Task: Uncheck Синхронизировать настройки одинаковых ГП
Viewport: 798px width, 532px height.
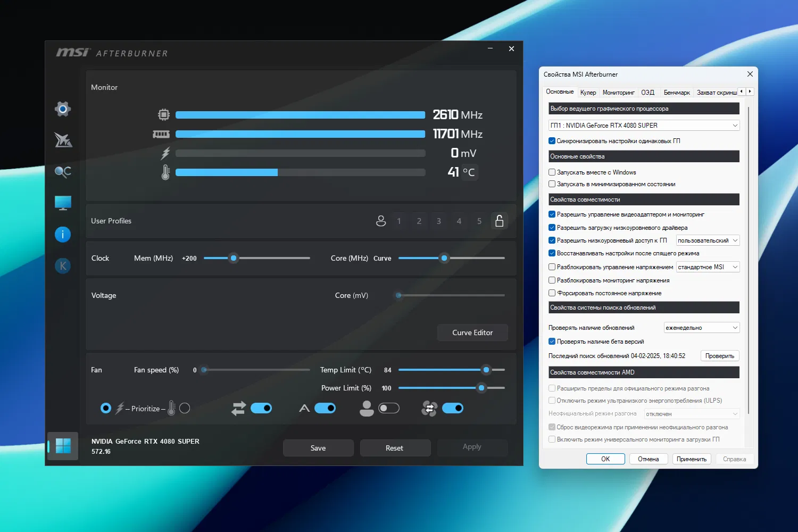Action: click(552, 141)
